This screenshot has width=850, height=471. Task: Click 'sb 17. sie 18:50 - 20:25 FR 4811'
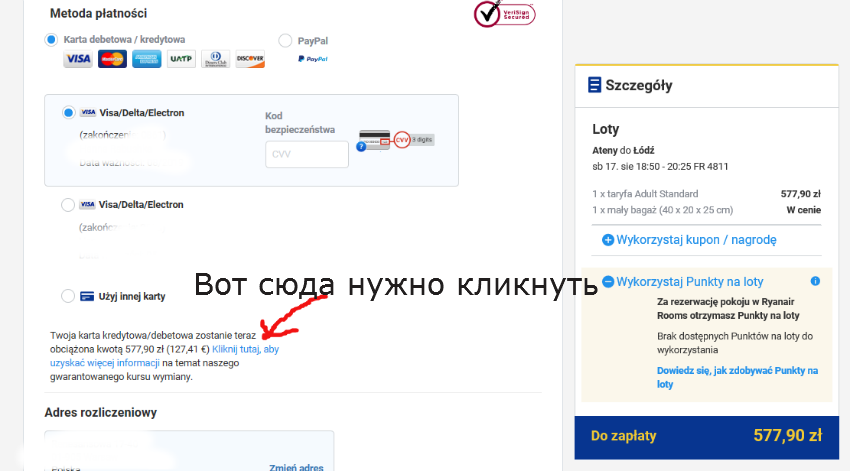tap(660, 166)
